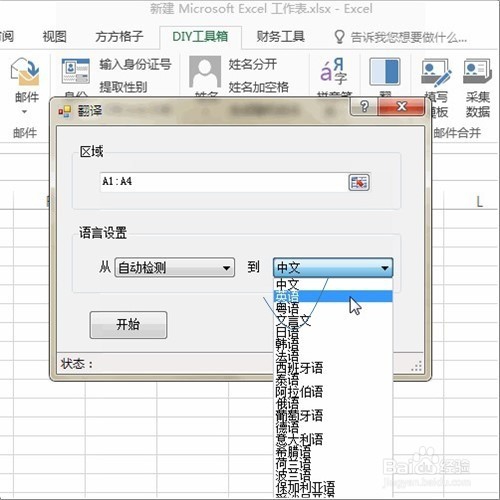The width and height of the screenshot is (500, 500).
Task: Click 提取性别 command
Action: tap(123, 87)
